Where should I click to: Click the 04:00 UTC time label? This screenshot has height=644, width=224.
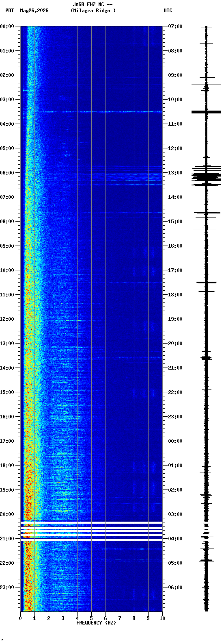coord(175,539)
